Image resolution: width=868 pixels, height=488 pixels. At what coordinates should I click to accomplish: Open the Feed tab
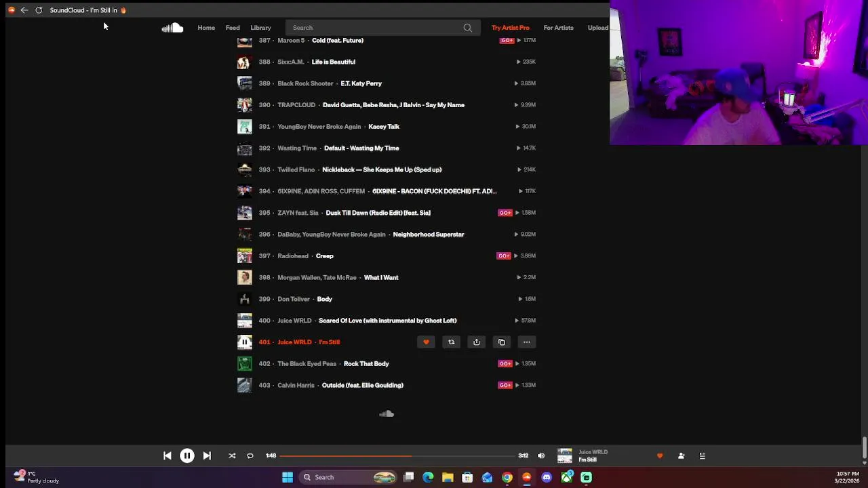coord(233,28)
